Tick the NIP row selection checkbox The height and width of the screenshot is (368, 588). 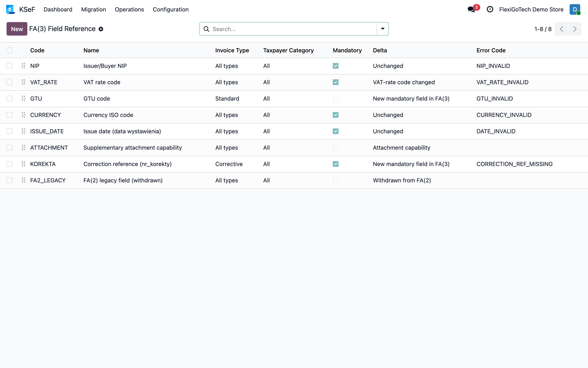coord(9,66)
